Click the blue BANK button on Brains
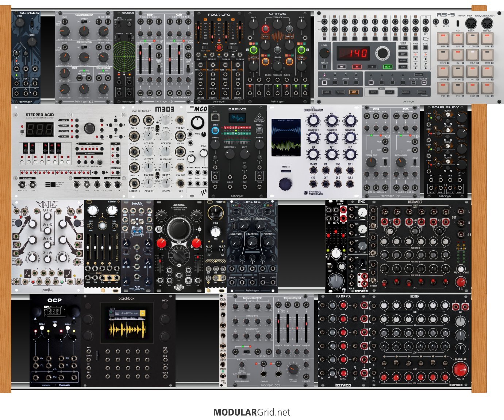 [215, 131]
